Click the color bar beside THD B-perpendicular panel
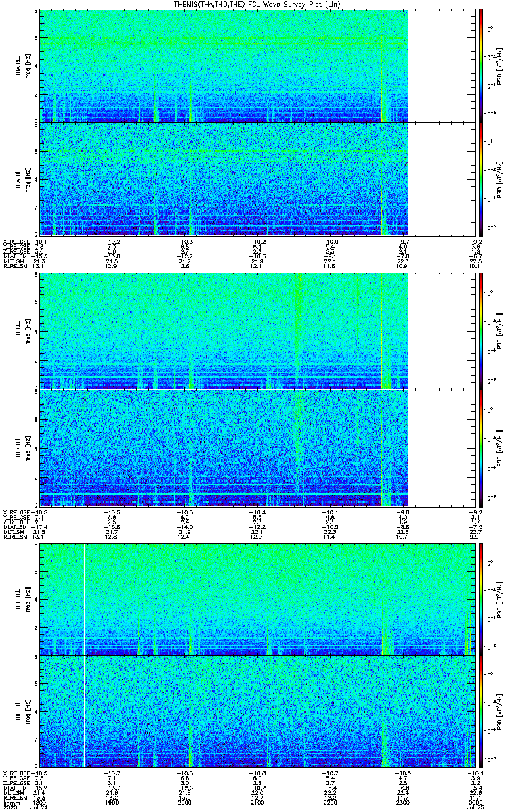 point(482,331)
